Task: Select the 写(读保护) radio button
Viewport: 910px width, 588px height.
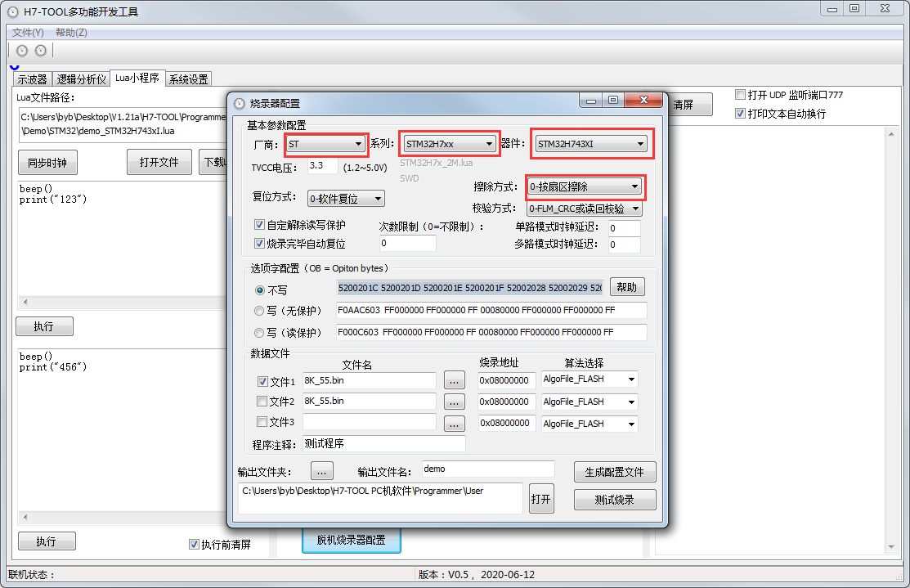Action: (259, 333)
